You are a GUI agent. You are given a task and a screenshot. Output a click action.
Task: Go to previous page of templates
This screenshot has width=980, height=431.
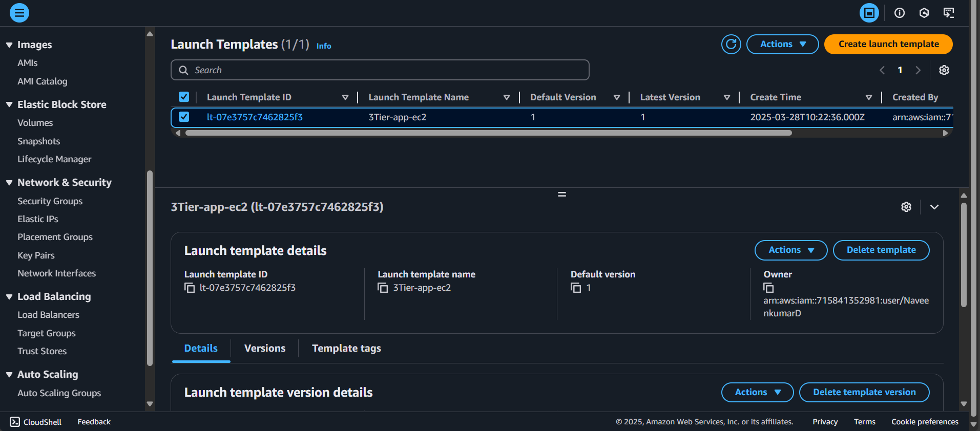click(882, 70)
